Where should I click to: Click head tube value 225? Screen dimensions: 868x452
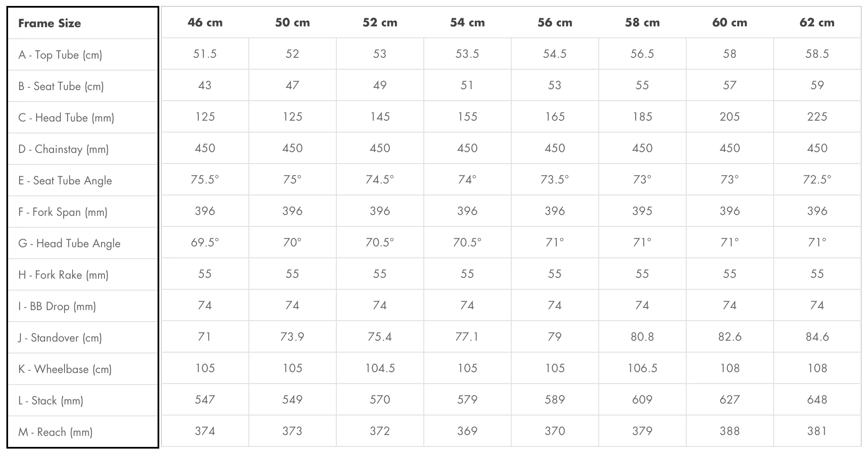point(817,117)
